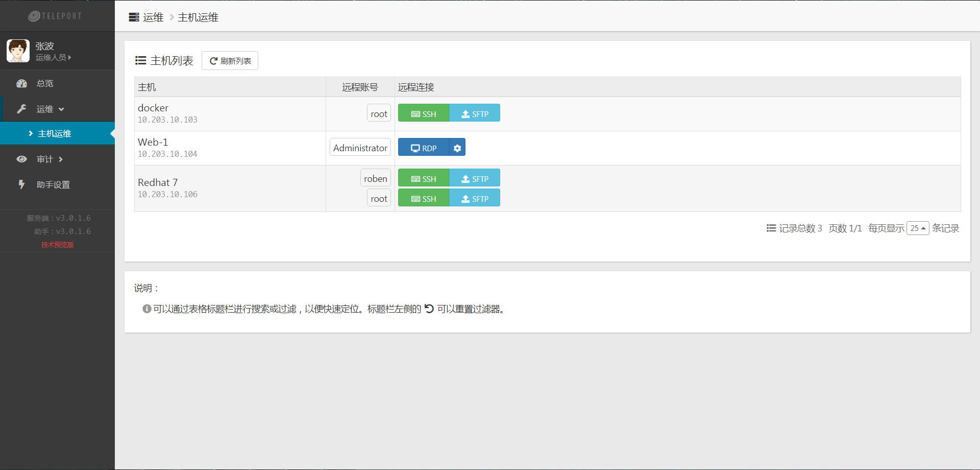Click the 记录总数 3 text
The image size is (980, 470).
point(800,228)
